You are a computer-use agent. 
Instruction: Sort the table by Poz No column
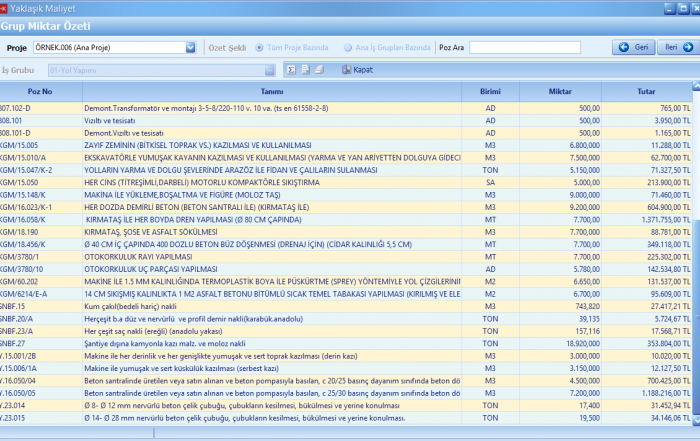point(40,91)
